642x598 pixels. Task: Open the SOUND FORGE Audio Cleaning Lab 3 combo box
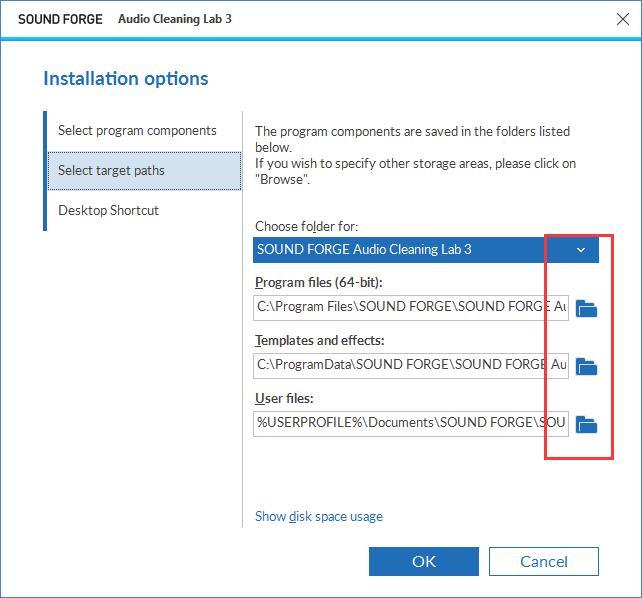click(x=426, y=250)
